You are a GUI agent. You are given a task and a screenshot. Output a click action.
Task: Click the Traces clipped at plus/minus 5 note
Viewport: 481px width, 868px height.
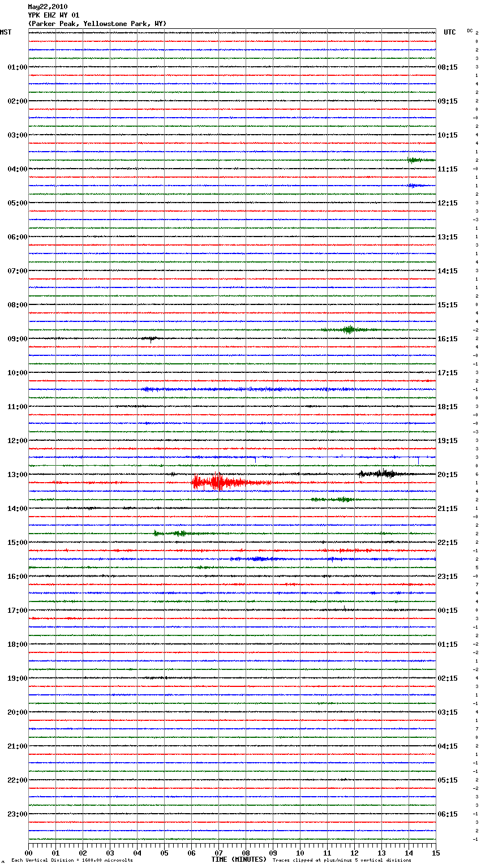click(342, 861)
